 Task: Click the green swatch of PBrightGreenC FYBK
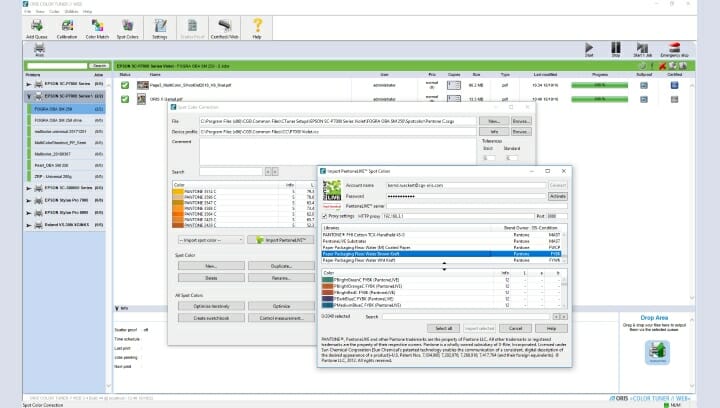click(327, 279)
